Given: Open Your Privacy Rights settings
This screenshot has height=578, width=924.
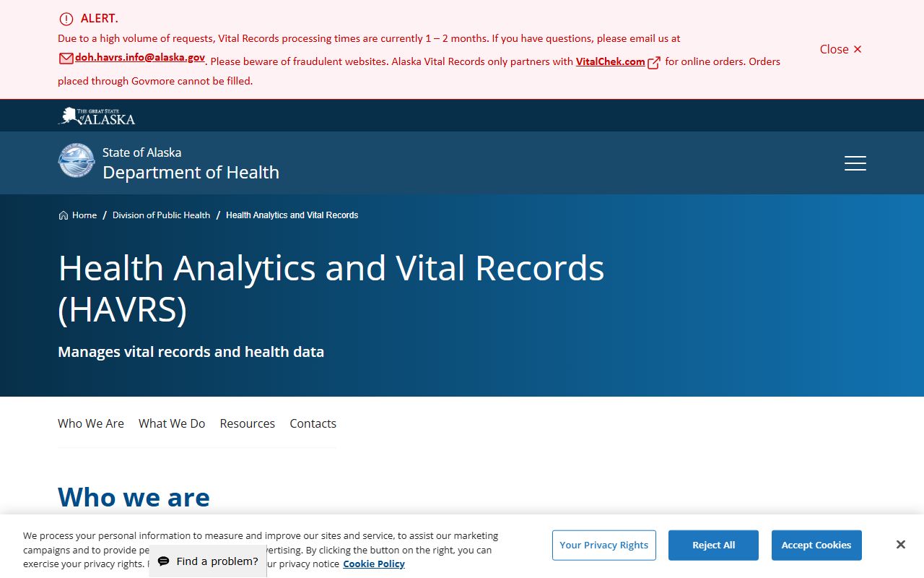Looking at the screenshot, I should pos(603,545).
